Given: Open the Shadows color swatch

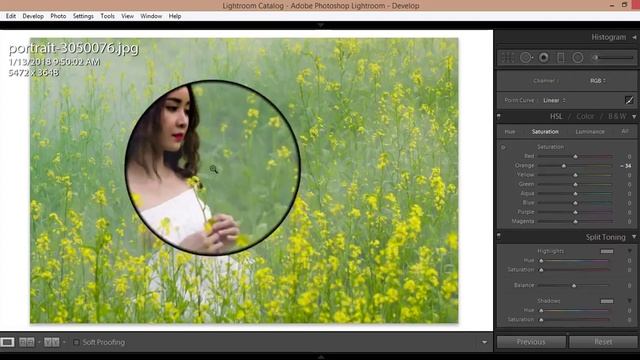Looking at the screenshot, I should 607,301.
